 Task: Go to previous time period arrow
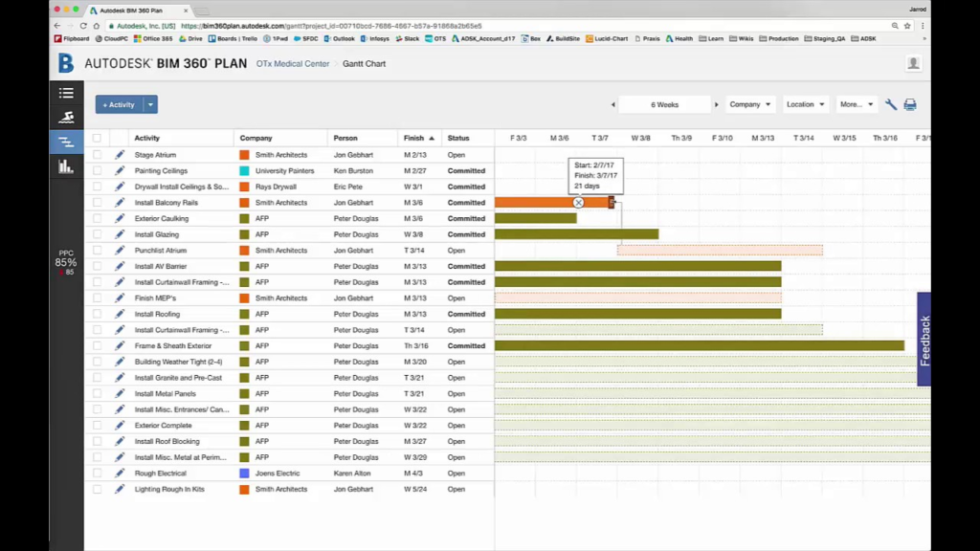613,105
